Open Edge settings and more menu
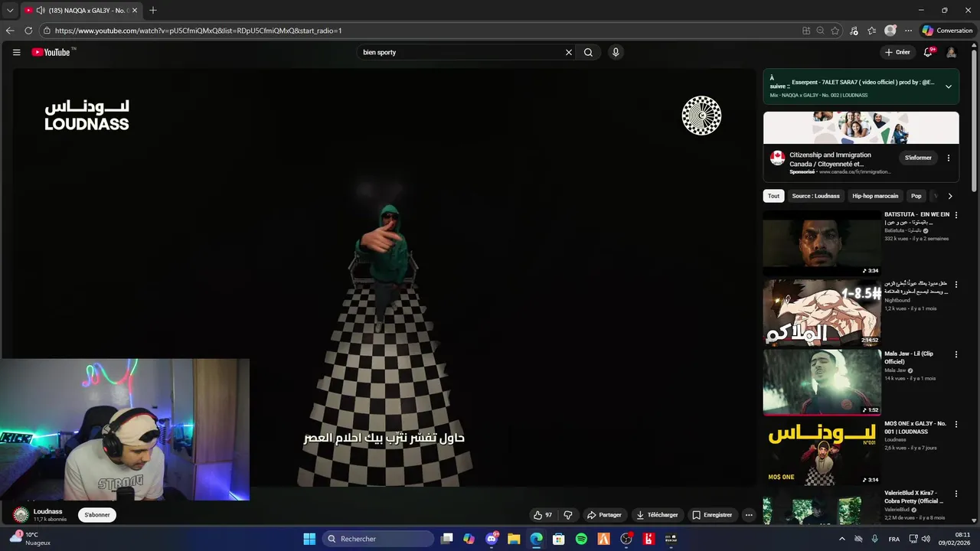 (908, 31)
